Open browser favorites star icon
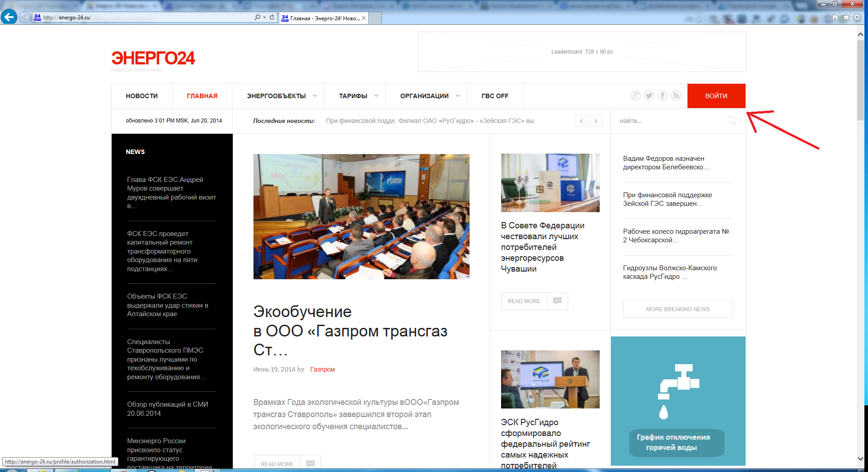Screen dimensions: 868x472 846,17
